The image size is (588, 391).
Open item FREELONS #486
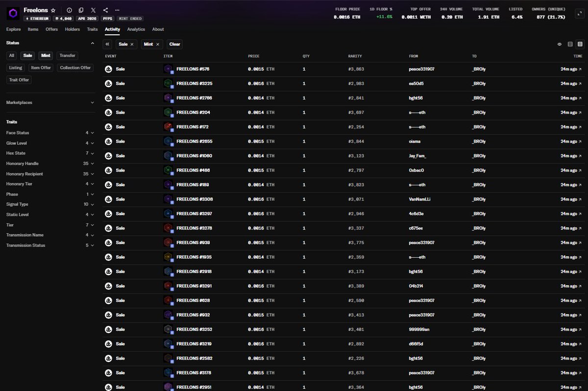coord(193,171)
